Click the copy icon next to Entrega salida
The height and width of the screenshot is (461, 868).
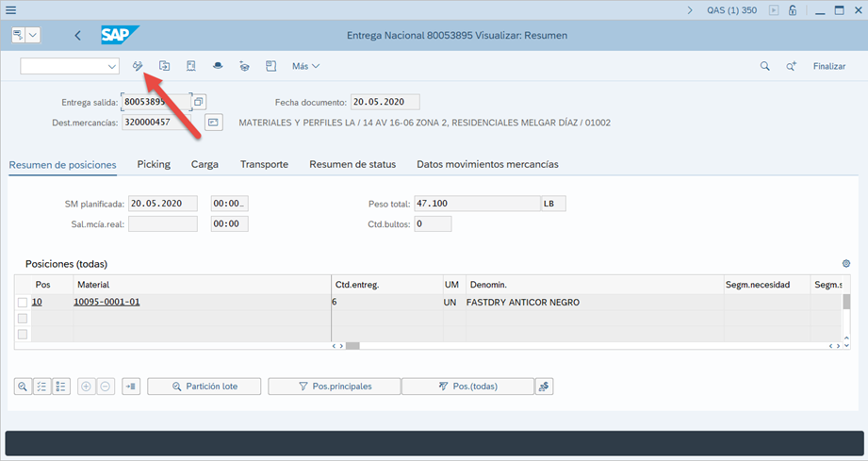click(x=199, y=102)
